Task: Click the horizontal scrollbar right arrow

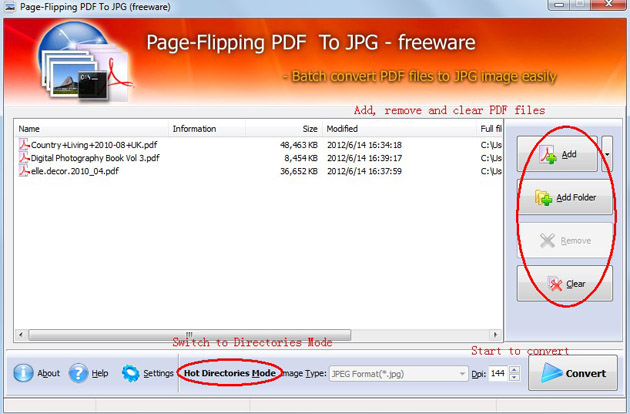Action: pos(495,334)
